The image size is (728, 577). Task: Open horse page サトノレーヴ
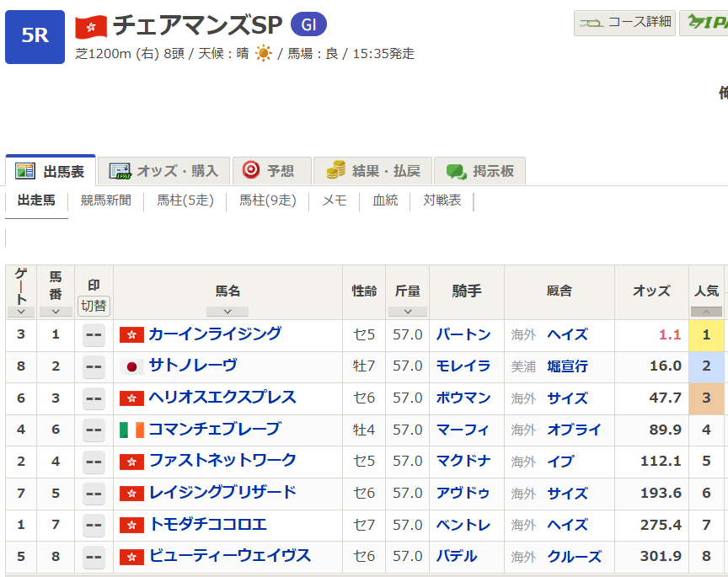193,366
